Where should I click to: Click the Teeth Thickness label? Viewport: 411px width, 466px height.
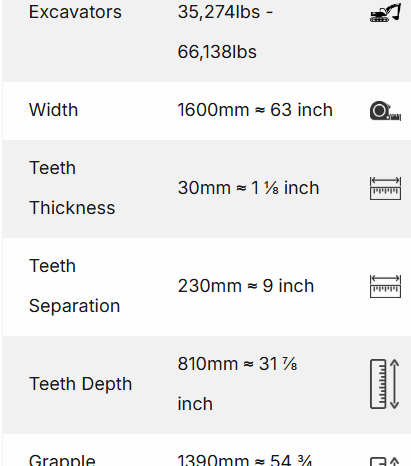[x=72, y=188]
